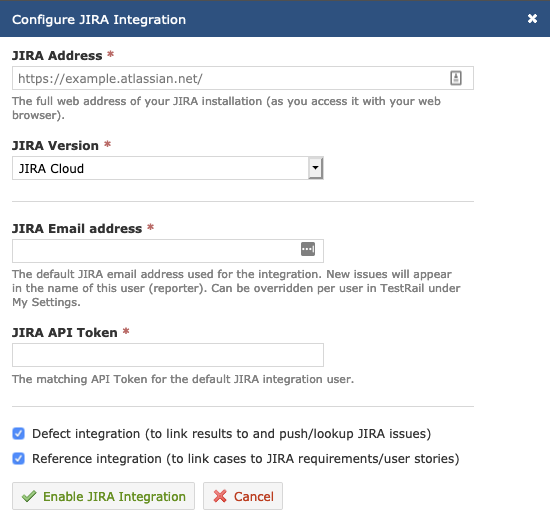Click into the JIRA API Token field
Screen dimensions: 550x522
(x=168, y=355)
